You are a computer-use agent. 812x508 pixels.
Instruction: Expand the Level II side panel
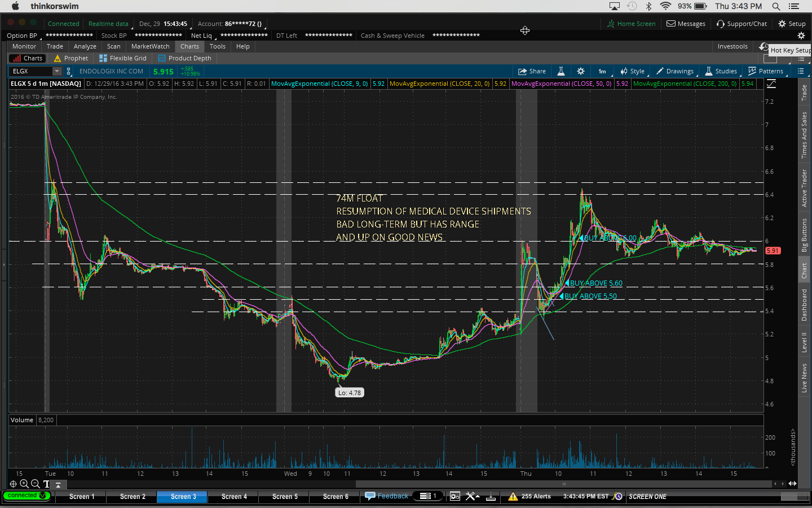(805, 342)
